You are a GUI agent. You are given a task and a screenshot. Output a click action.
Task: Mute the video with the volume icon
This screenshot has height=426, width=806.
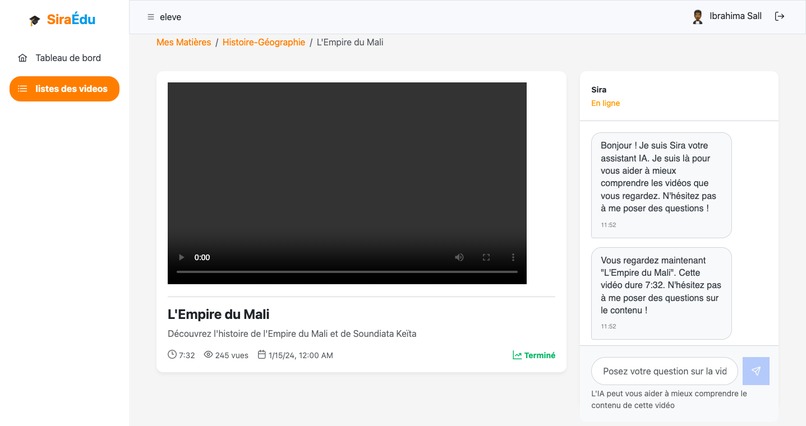click(459, 257)
